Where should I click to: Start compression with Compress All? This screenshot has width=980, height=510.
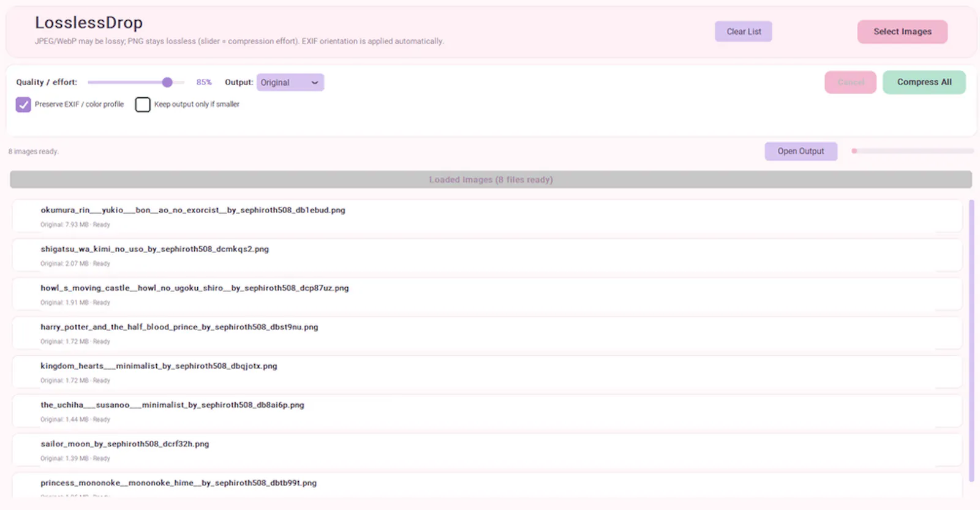pos(924,82)
